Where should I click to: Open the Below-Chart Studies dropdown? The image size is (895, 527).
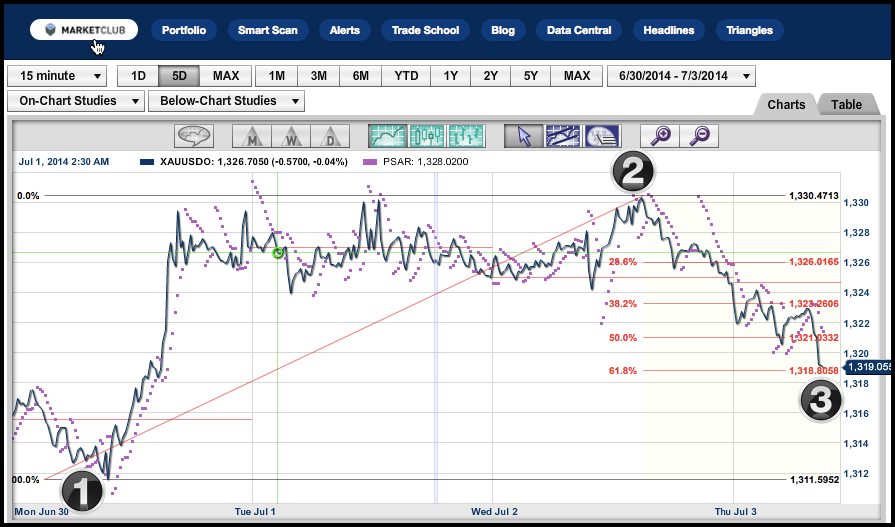pyautogui.click(x=226, y=101)
